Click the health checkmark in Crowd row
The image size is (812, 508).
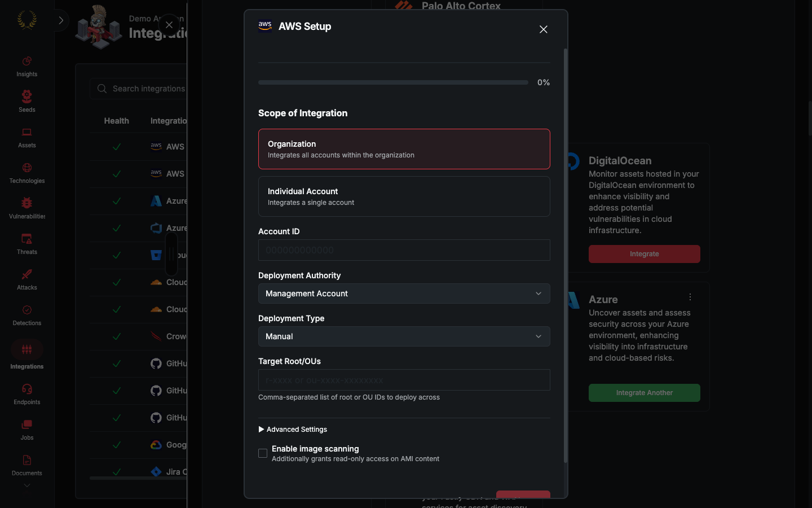tap(117, 336)
